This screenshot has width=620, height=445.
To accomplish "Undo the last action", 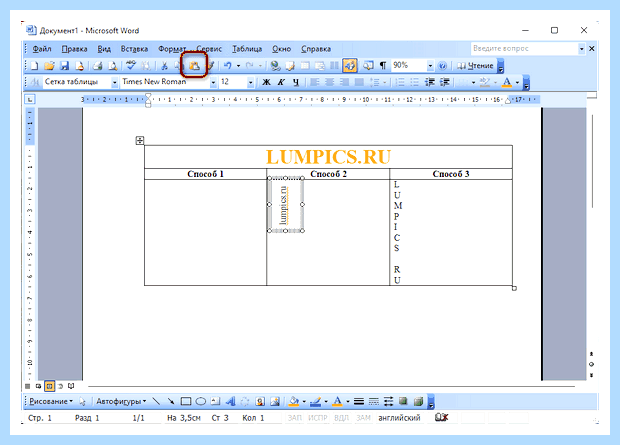I will (x=227, y=66).
